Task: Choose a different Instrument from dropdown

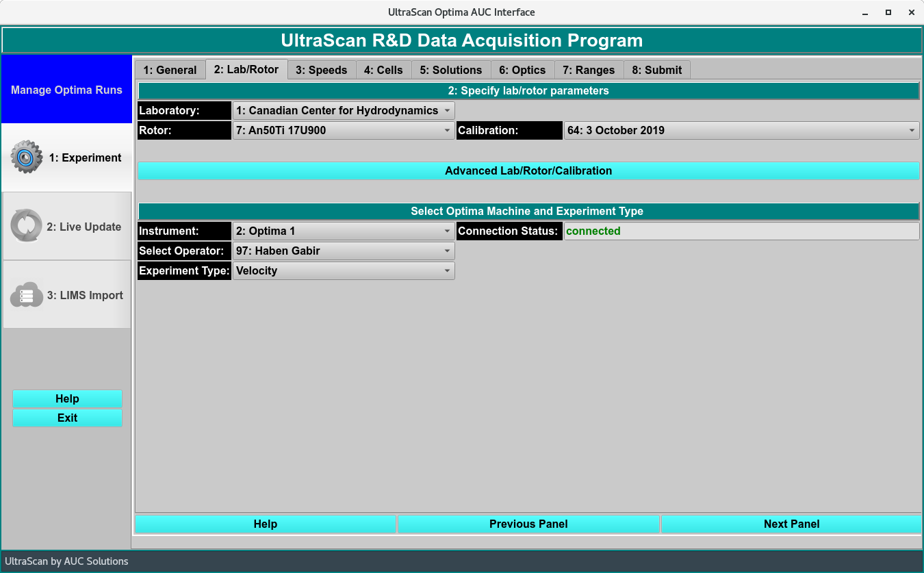Action: pyautogui.click(x=343, y=231)
